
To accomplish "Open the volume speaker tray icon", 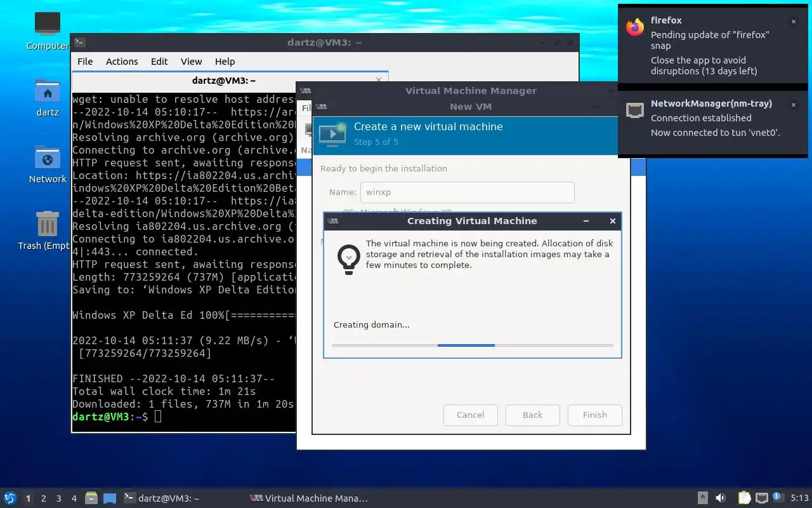I will point(721,498).
